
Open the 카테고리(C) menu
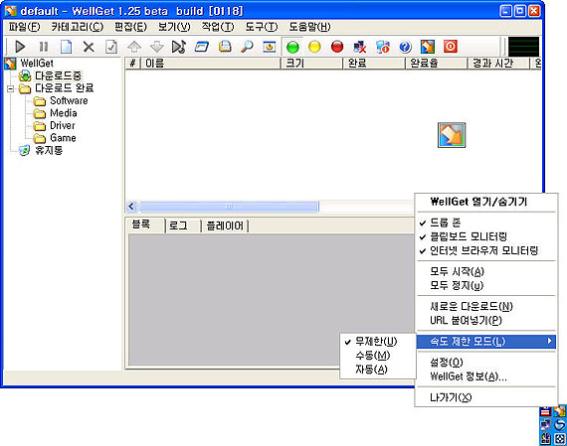(77, 27)
